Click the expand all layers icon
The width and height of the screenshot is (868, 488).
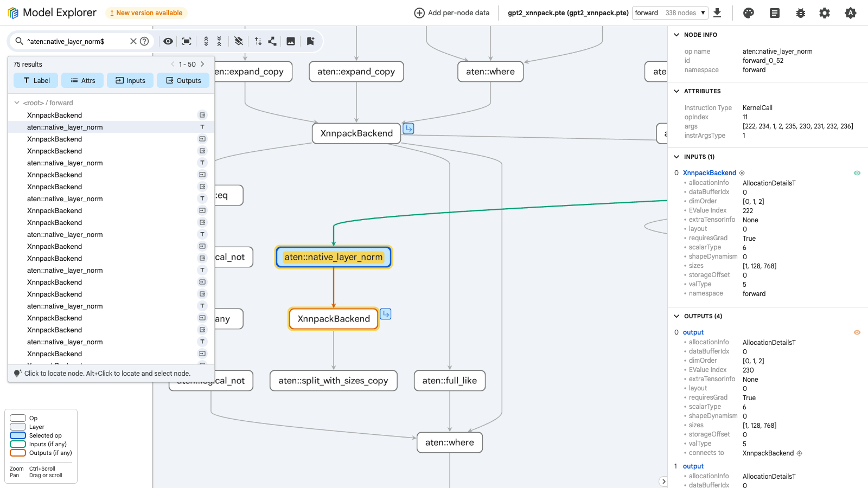coord(206,41)
